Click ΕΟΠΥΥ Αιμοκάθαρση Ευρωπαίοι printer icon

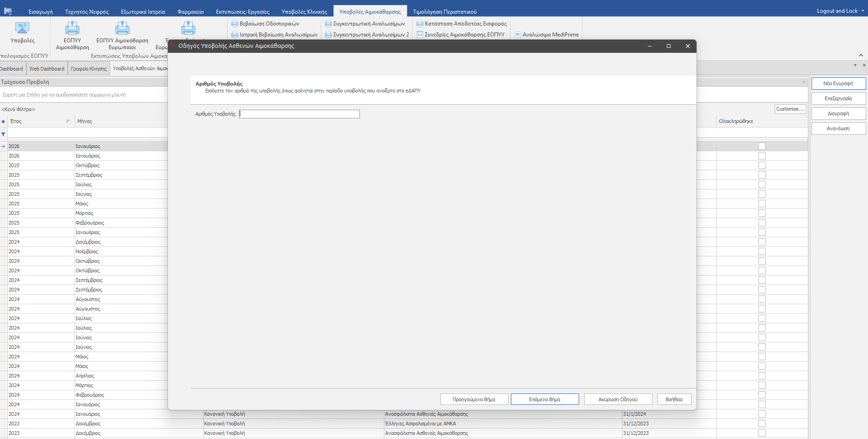pyautogui.click(x=122, y=29)
